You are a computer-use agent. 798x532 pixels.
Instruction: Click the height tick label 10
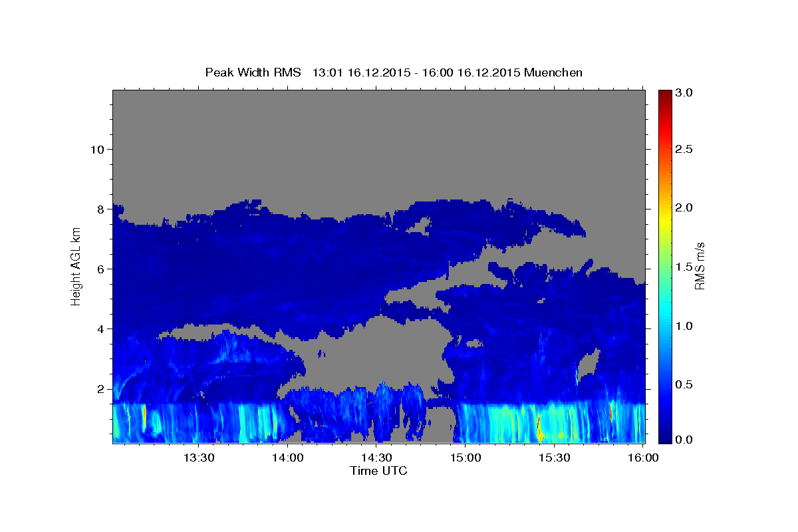point(97,149)
